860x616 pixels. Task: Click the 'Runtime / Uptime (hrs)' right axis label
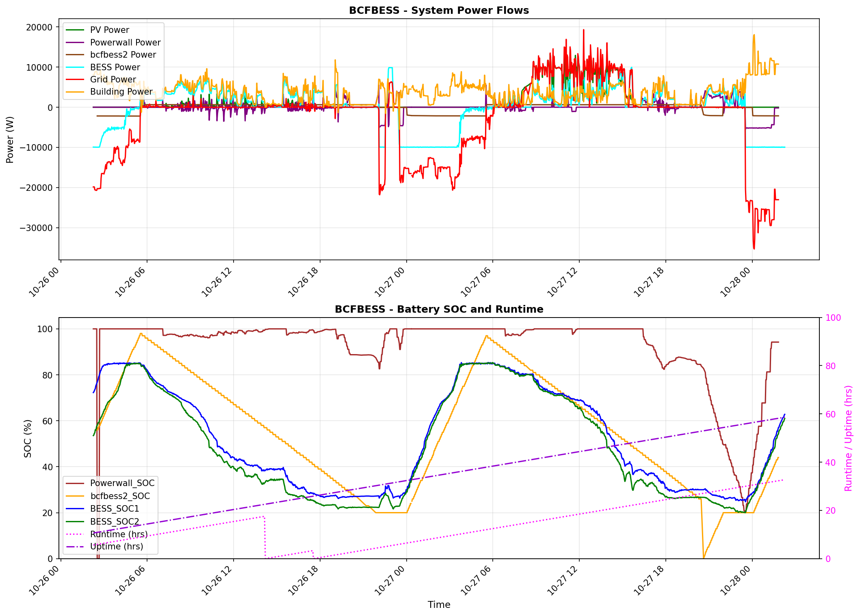tap(848, 439)
